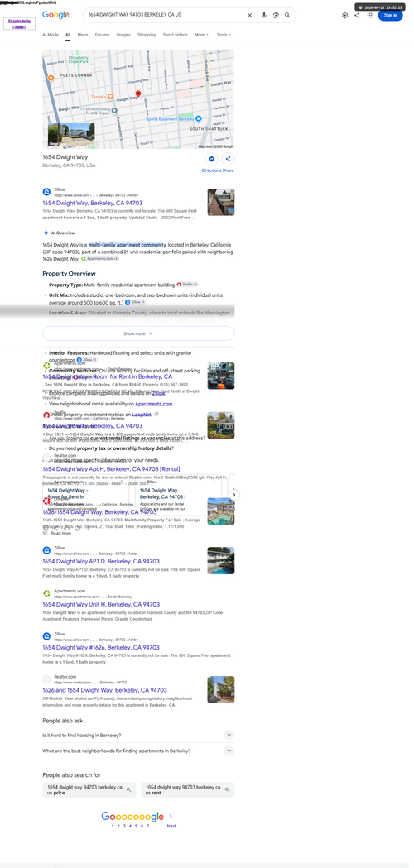
Task: Open the Google logo homepage link
Action: click(55, 15)
